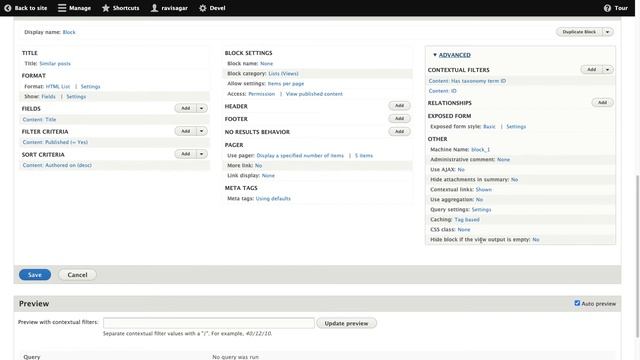The height and width of the screenshot is (360, 640).
Task: Add a filter criterion
Action: click(x=186, y=131)
